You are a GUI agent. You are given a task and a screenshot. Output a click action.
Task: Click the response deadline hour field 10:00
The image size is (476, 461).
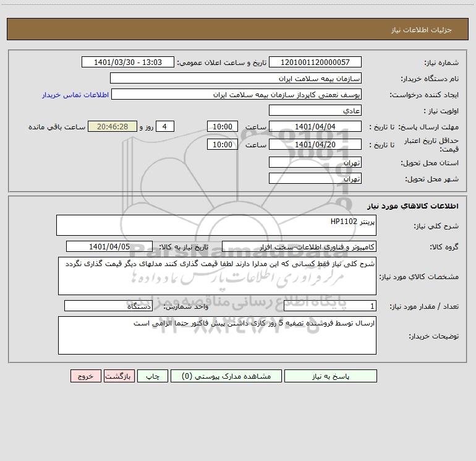pyautogui.click(x=223, y=126)
